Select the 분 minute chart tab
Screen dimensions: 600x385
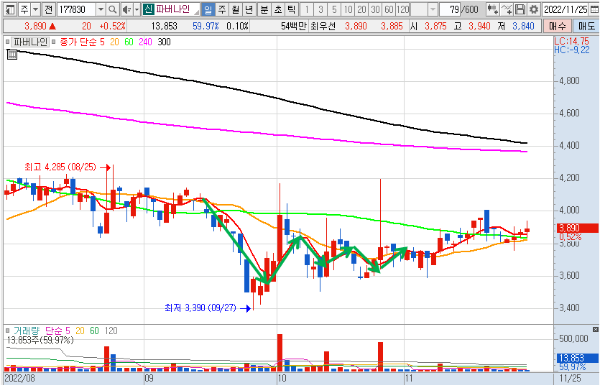pyautogui.click(x=264, y=9)
